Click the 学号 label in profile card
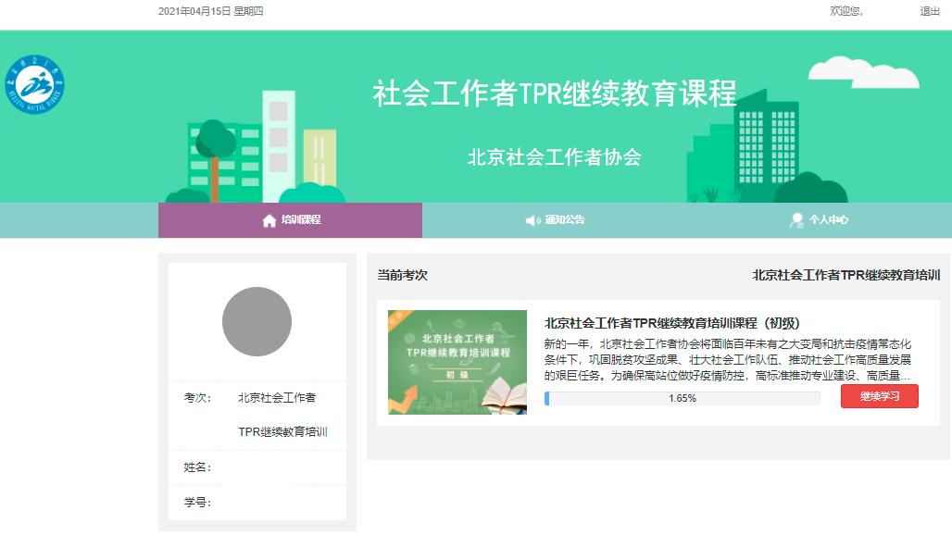The image size is (952, 560). (197, 503)
